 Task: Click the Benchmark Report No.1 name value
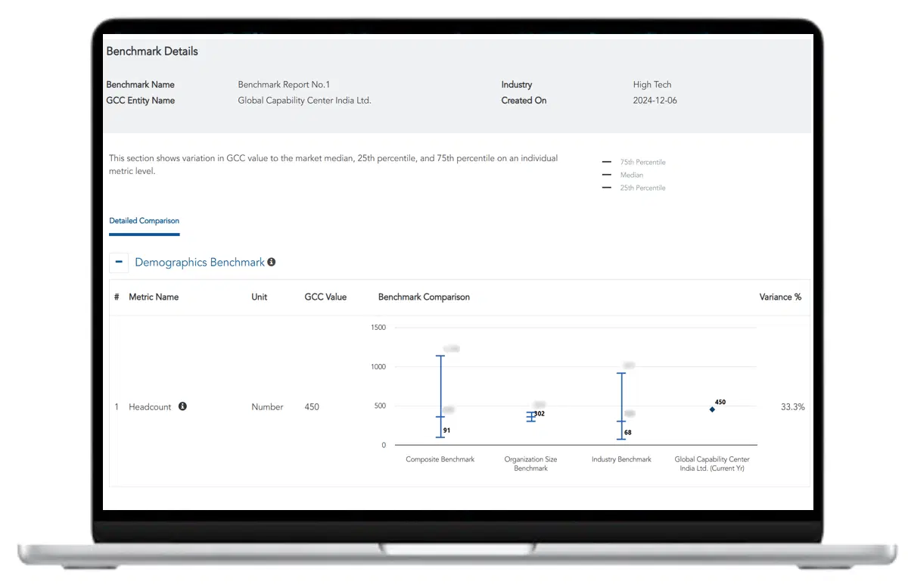tap(284, 85)
